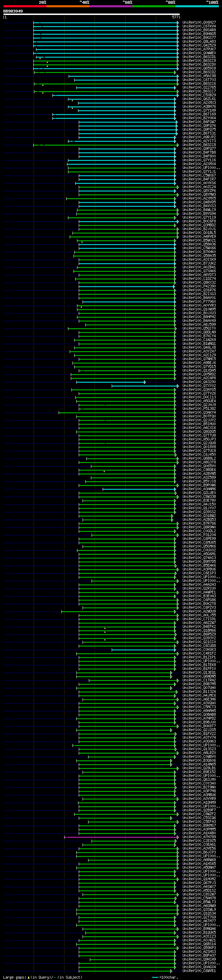Click the green ~80% identity legend segment
The width and height of the screenshot is (222, 980).
154,6
